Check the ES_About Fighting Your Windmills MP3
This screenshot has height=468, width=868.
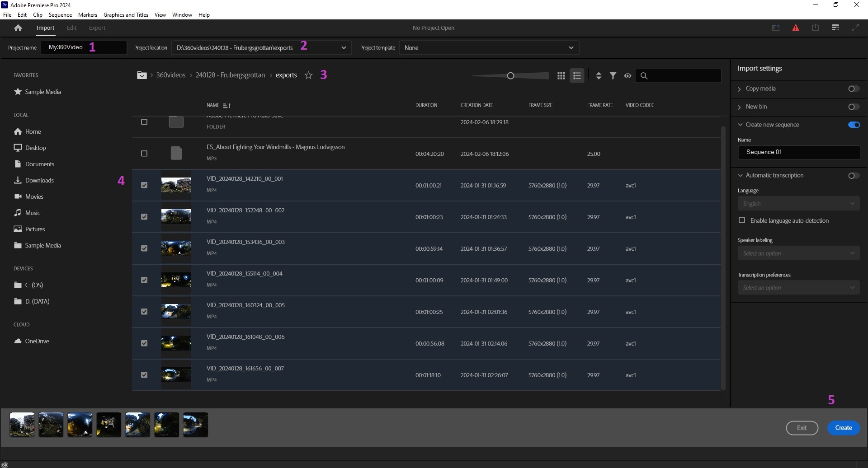click(144, 154)
